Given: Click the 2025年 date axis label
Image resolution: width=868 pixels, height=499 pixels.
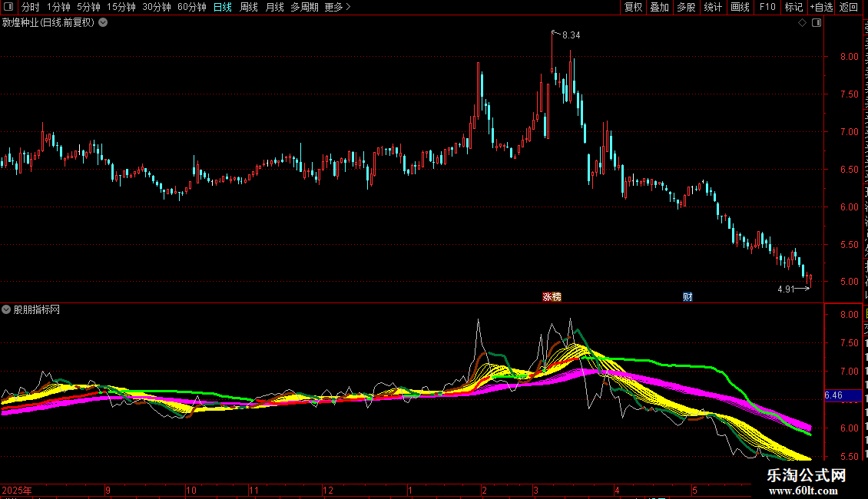Looking at the screenshot, I should coord(17,490).
